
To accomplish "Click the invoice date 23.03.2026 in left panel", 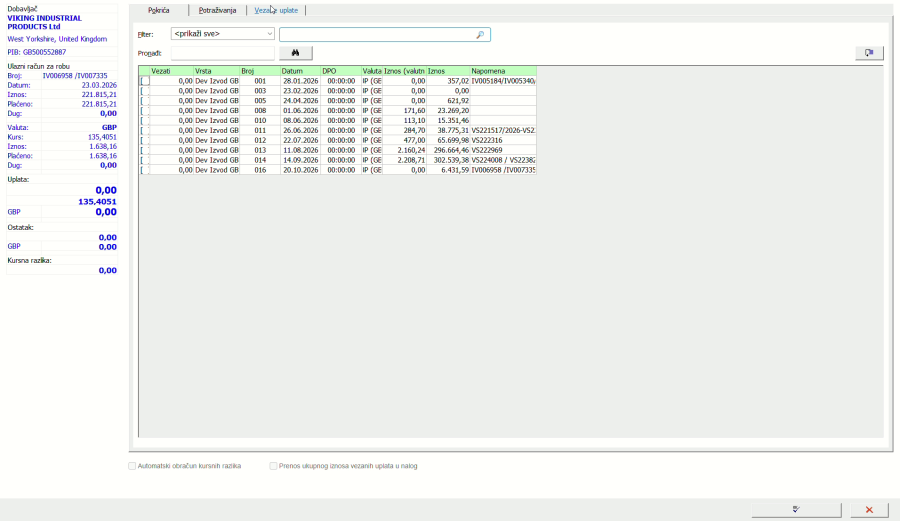I will click(x=99, y=85).
